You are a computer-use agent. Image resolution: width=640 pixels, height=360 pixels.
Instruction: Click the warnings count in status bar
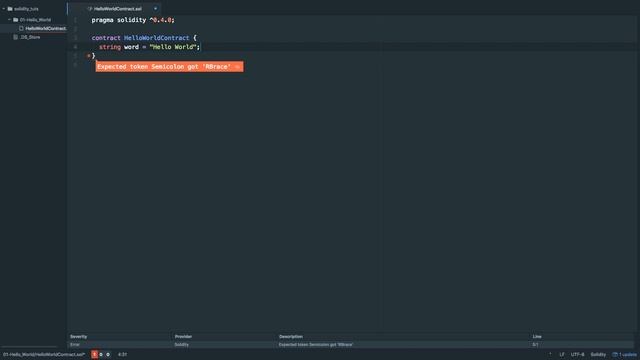click(x=101, y=355)
